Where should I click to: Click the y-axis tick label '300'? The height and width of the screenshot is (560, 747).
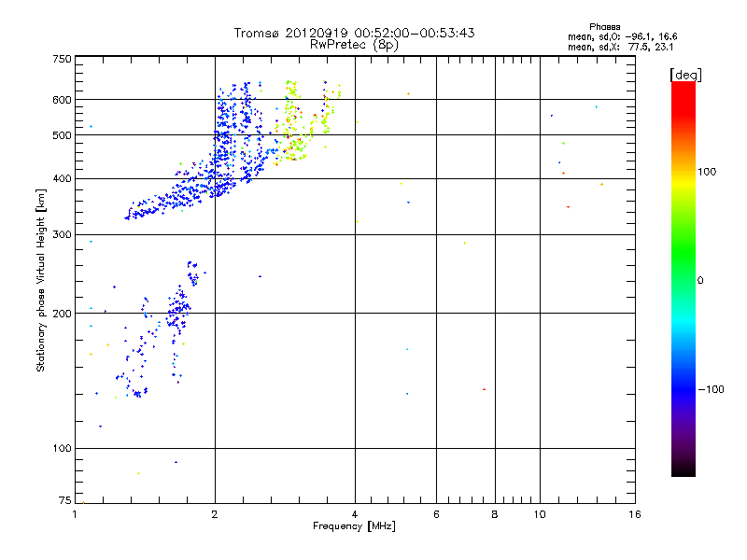coord(62,235)
